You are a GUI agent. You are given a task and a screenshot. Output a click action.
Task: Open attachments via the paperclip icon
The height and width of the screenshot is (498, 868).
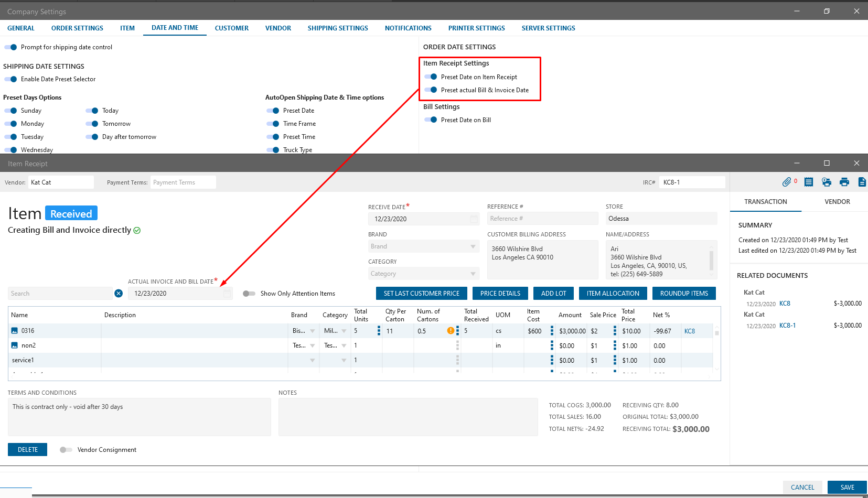point(786,182)
